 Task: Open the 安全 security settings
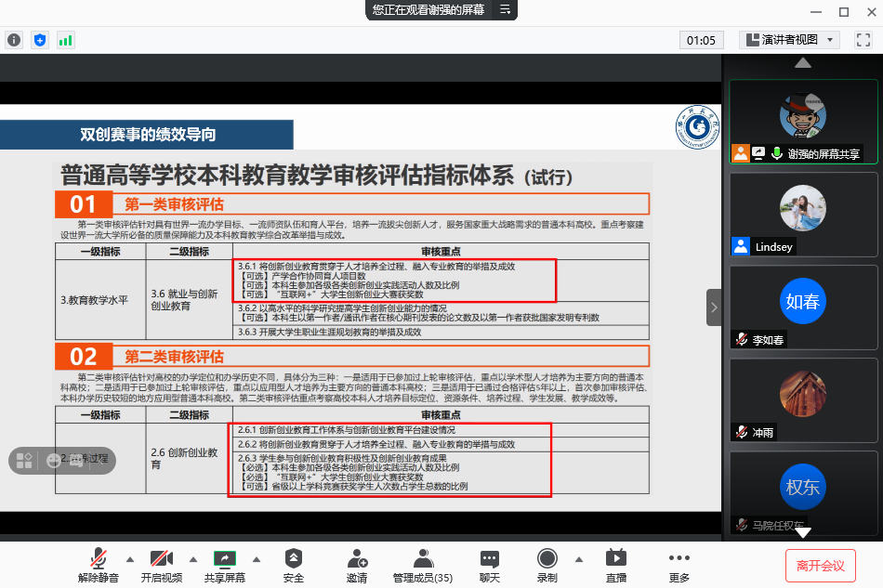294,565
